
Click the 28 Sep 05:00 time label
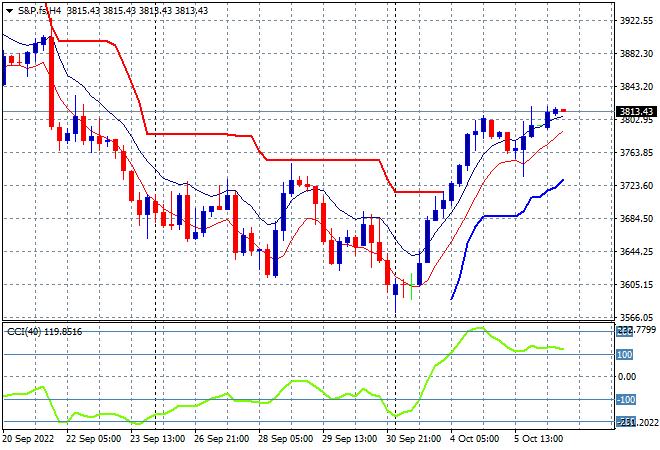pyautogui.click(x=285, y=439)
